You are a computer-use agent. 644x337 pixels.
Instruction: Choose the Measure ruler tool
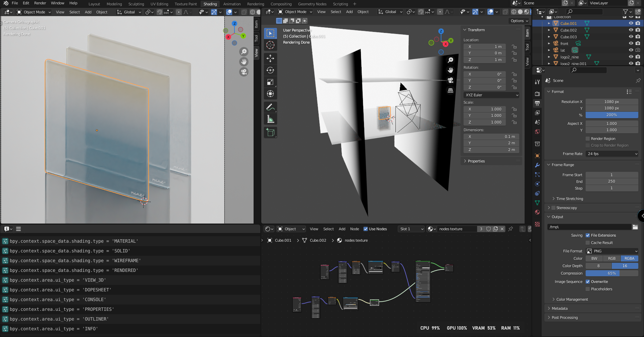click(270, 119)
